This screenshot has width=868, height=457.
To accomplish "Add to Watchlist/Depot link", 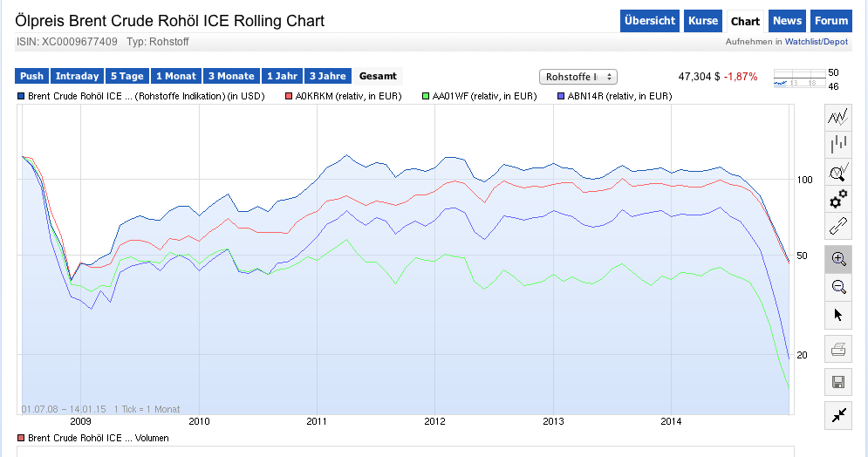I will [816, 41].
